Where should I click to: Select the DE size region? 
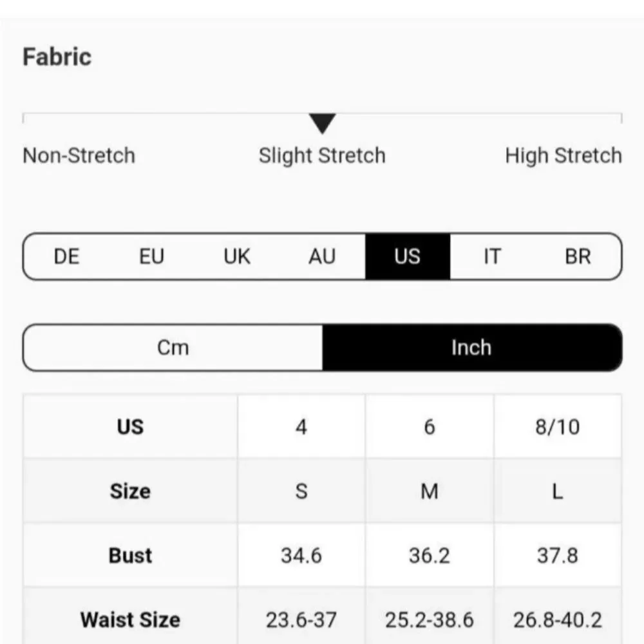(x=66, y=256)
